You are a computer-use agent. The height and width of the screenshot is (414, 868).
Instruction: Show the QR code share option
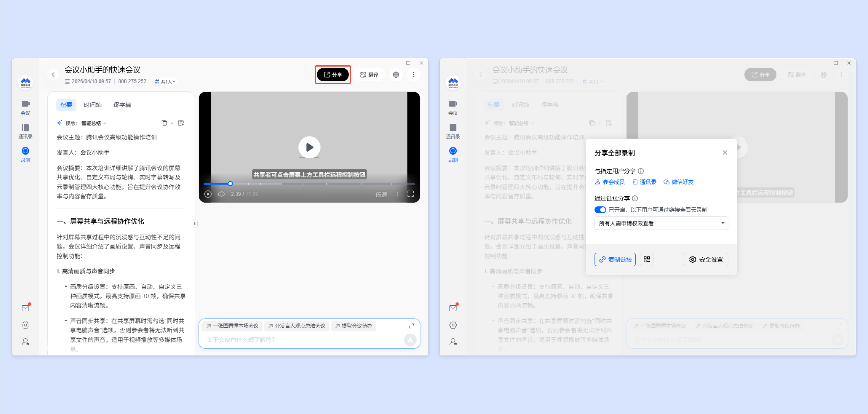(646, 259)
